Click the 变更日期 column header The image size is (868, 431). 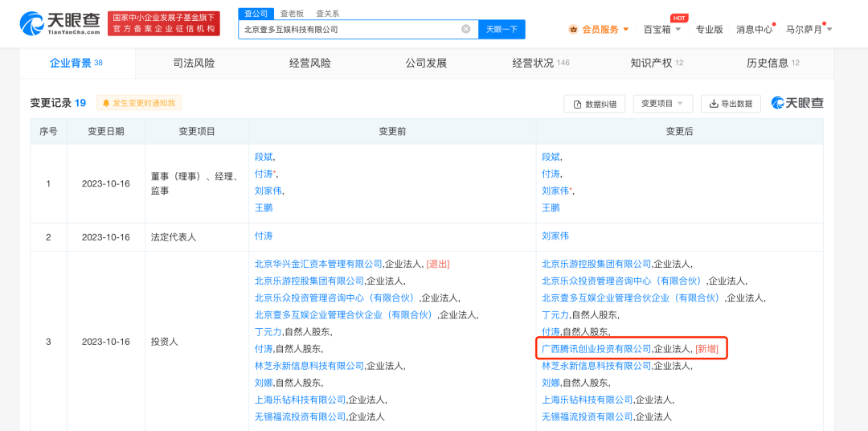pos(106,131)
